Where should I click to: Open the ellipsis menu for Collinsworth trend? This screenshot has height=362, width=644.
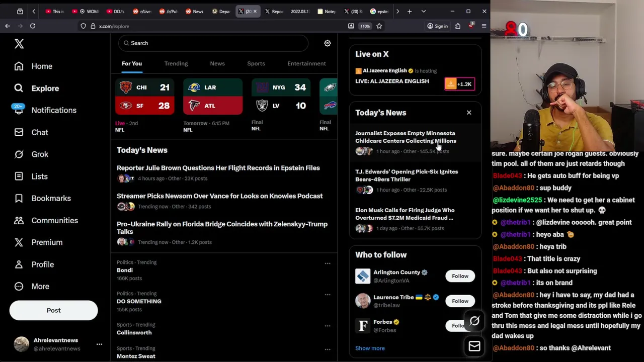328,326
